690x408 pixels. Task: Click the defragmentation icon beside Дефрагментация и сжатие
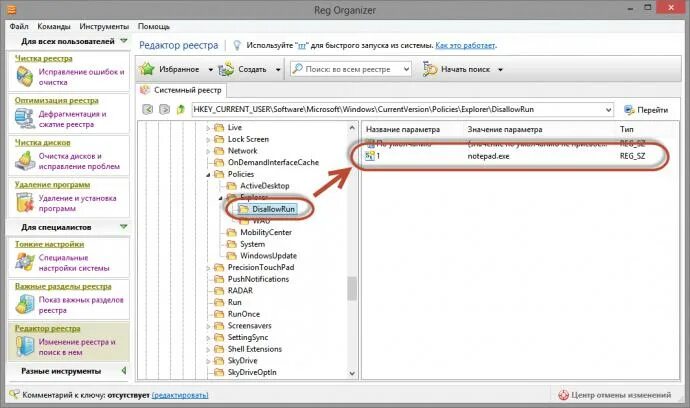click(25, 119)
